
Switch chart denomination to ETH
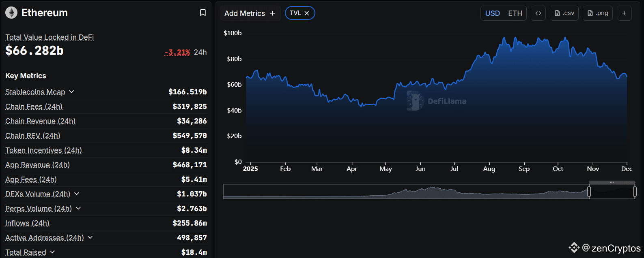[515, 13]
